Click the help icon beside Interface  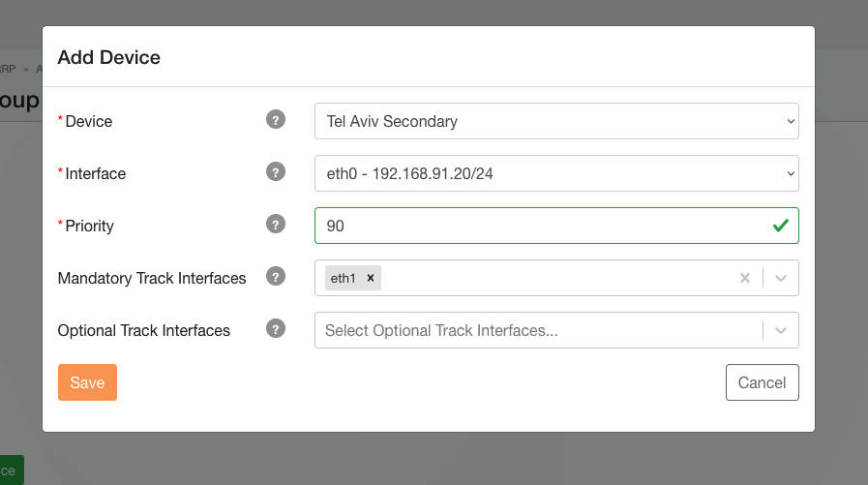point(276,172)
